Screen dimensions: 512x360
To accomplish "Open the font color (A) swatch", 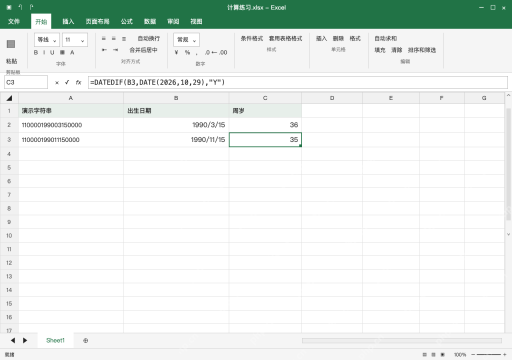I will coord(72,52).
